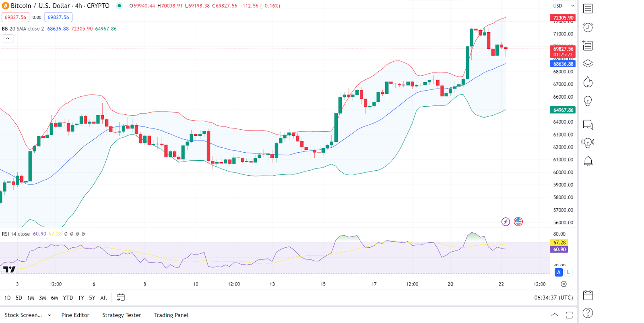Click Bitcoin / U.S. Dollar chart title
The image size is (644, 323).
click(60, 6)
